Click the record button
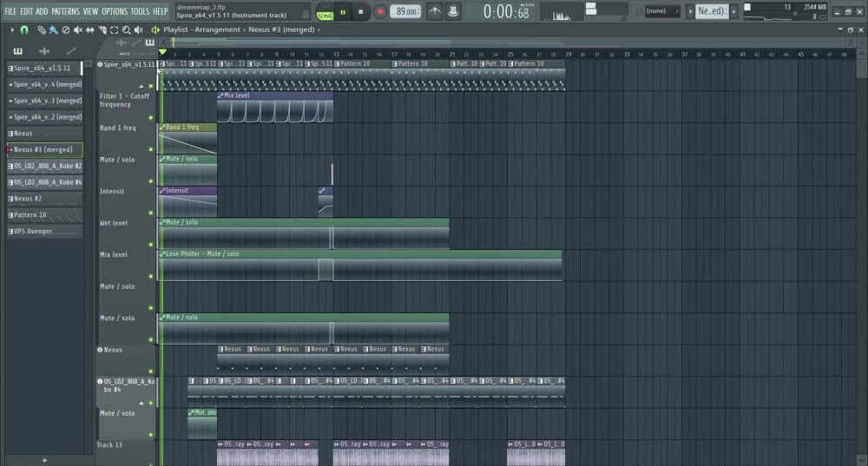868x466 pixels. tap(380, 11)
